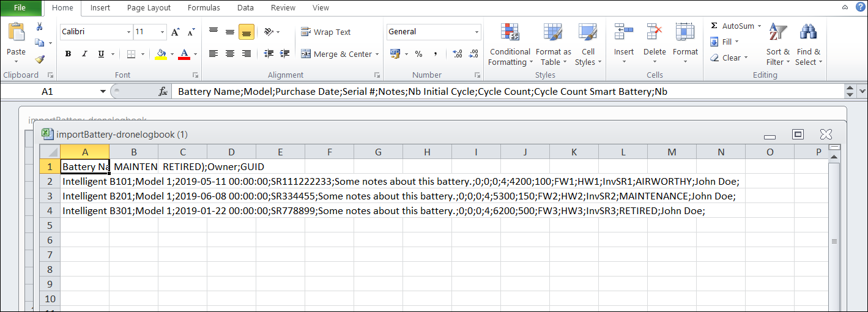Viewport: 868px width, 312px height.
Task: Toggle Italic formatting
Action: [x=84, y=54]
